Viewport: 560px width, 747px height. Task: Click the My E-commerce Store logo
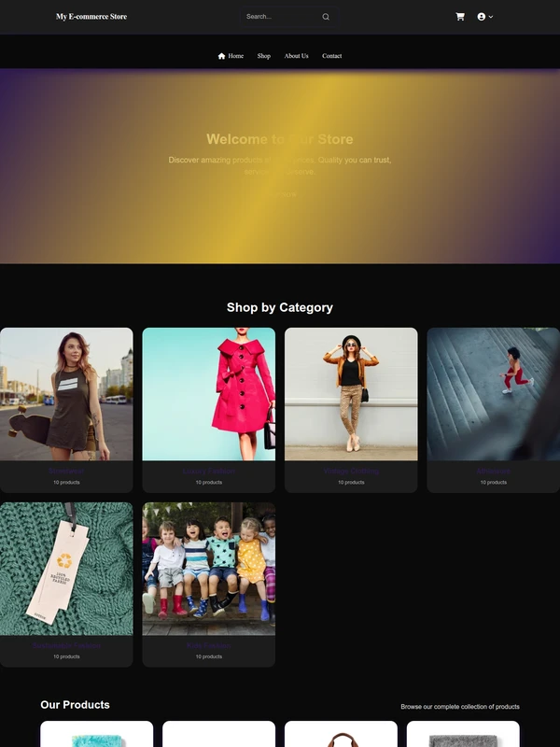(91, 17)
